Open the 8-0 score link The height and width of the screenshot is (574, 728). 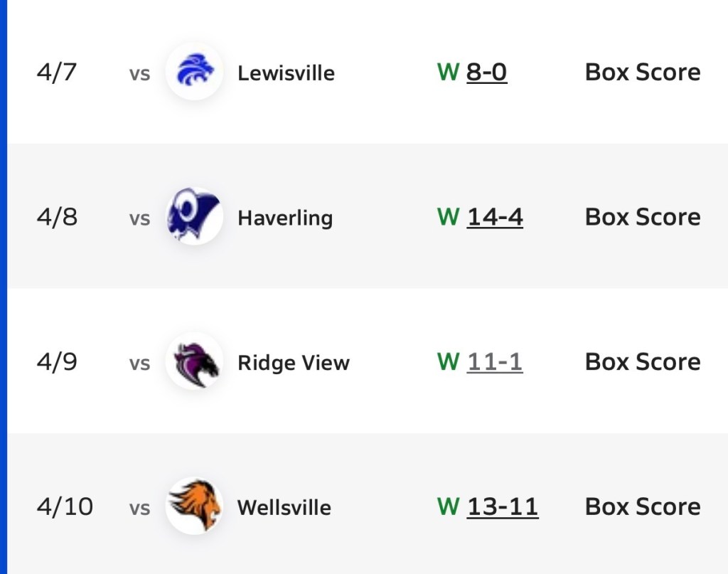click(486, 73)
